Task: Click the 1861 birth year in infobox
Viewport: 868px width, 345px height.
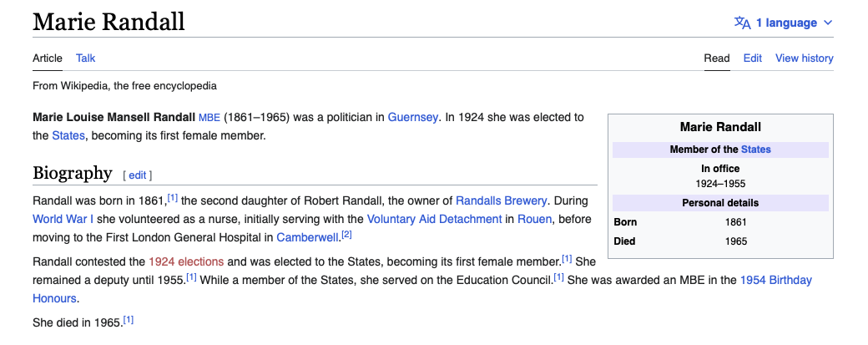Action: click(x=735, y=222)
